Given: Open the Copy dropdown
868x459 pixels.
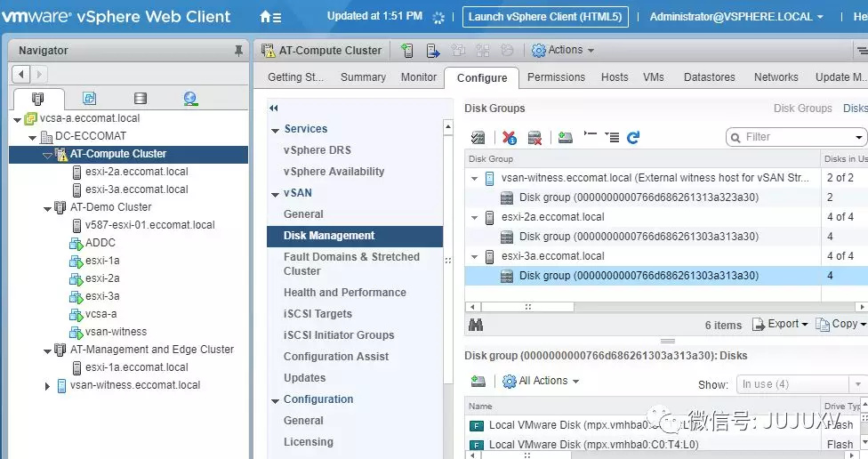Looking at the screenshot, I should 841,325.
